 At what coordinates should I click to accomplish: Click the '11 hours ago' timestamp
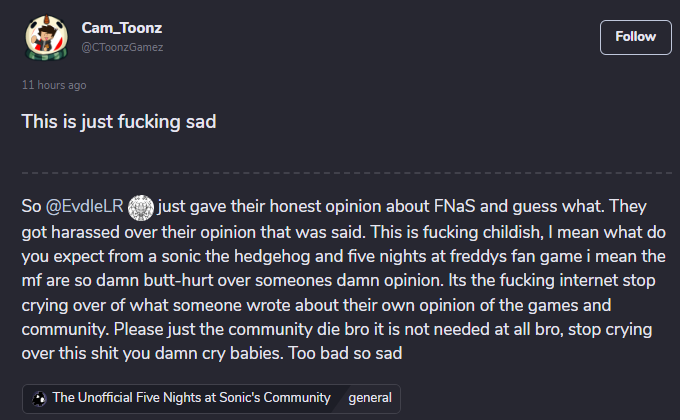click(54, 85)
